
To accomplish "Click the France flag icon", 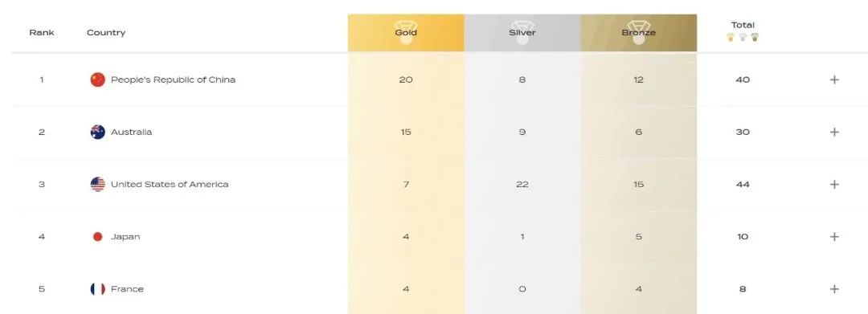I will (x=97, y=289).
